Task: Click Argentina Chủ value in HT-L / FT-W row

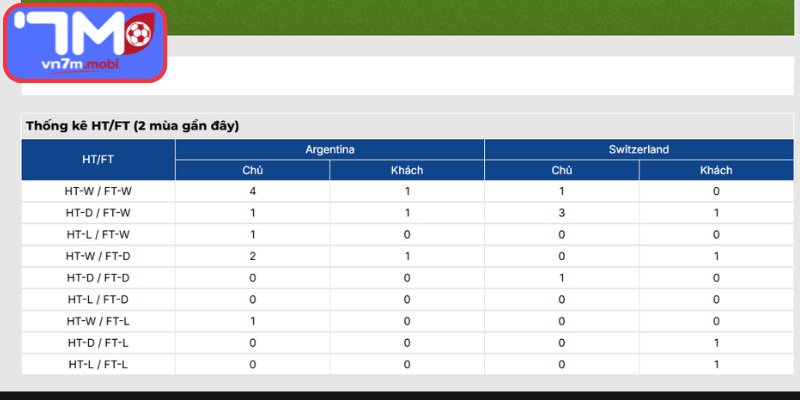Action: point(253,235)
